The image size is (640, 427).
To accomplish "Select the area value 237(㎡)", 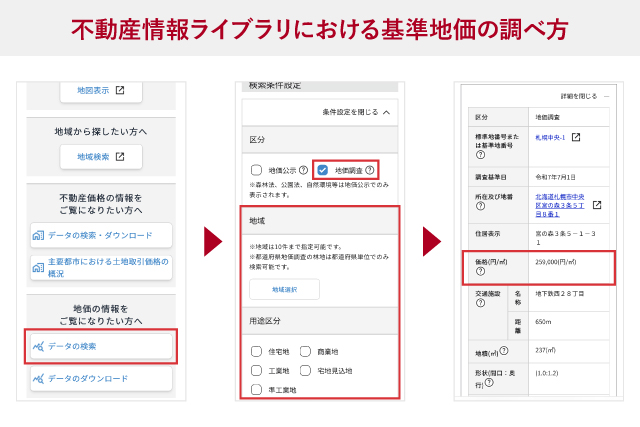I will click(x=545, y=350).
